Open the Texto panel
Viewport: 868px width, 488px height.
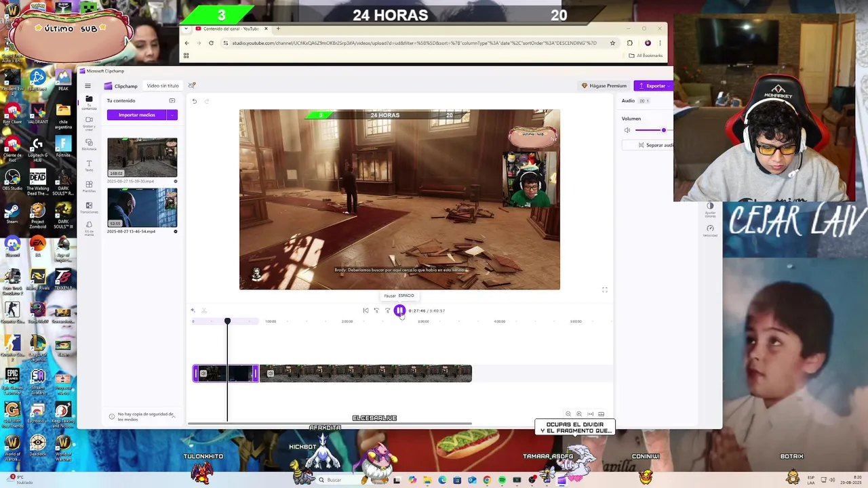pos(89,165)
